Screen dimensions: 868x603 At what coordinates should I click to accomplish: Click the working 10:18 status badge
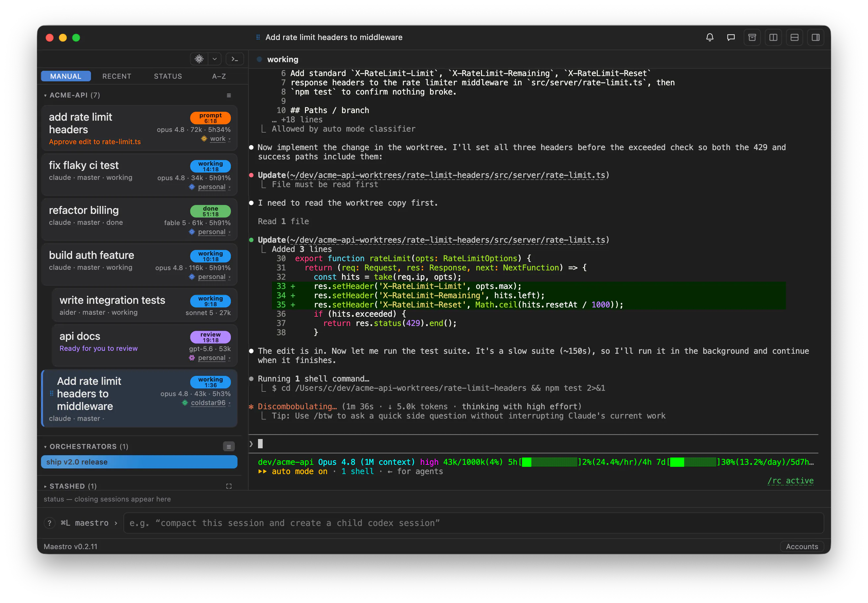point(210,256)
